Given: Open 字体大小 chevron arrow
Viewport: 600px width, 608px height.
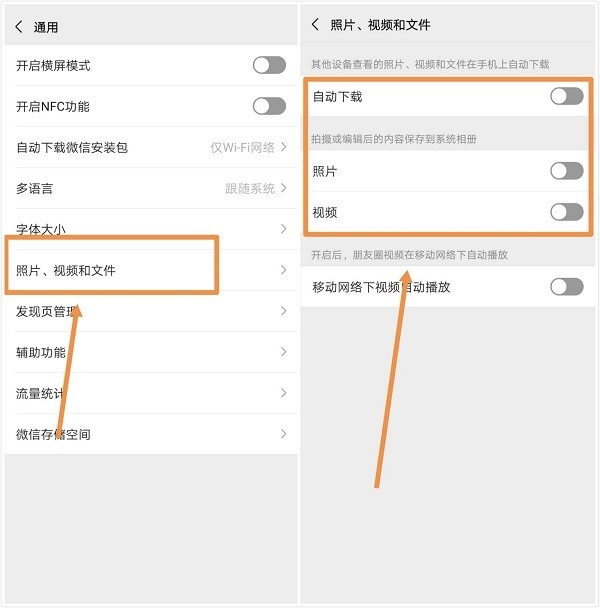Looking at the screenshot, I should click(x=284, y=229).
